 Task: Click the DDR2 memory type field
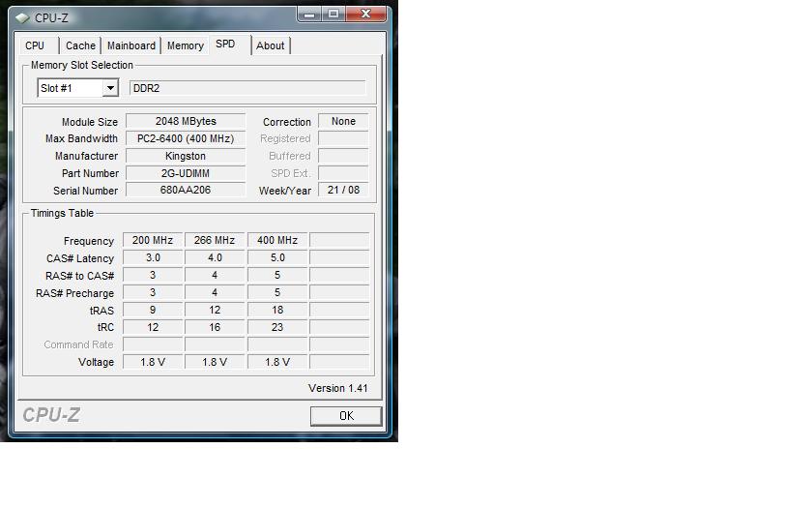click(x=247, y=88)
